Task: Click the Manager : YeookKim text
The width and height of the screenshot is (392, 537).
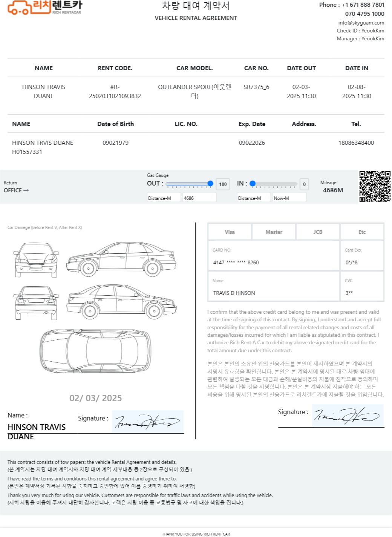Action: [x=360, y=38]
